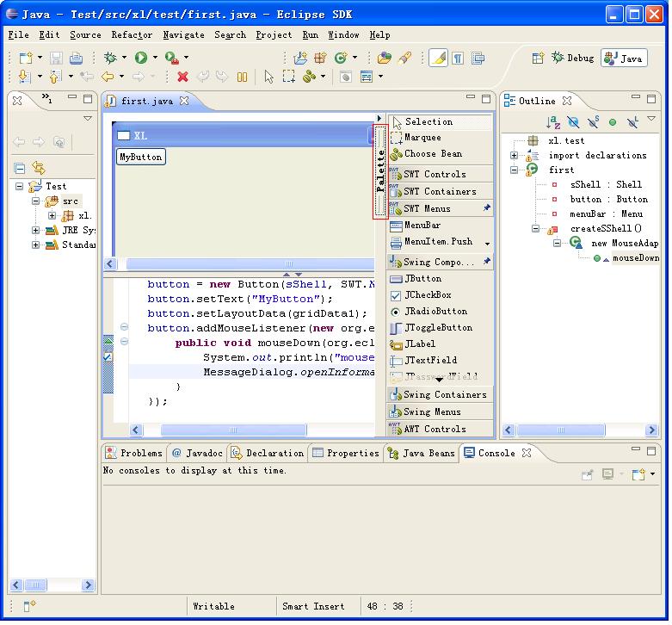Click Sort alphabetically icon in Outline
The width and height of the screenshot is (672, 625).
pyautogui.click(x=553, y=122)
